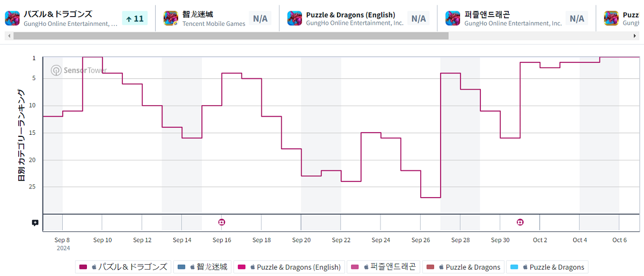The width and height of the screenshot is (644, 276).
Task: Click the Sensor Tower watermark logo
Action: click(79, 70)
